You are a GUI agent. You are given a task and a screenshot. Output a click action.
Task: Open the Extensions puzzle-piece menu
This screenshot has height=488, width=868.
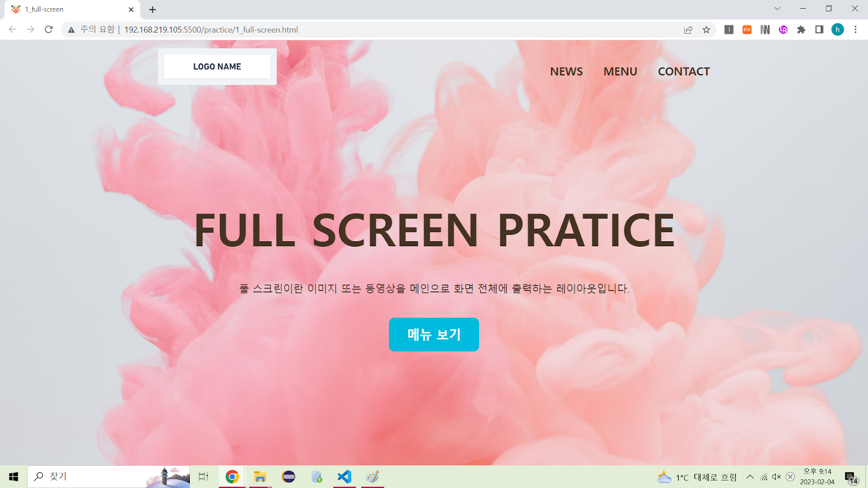pyautogui.click(x=801, y=30)
